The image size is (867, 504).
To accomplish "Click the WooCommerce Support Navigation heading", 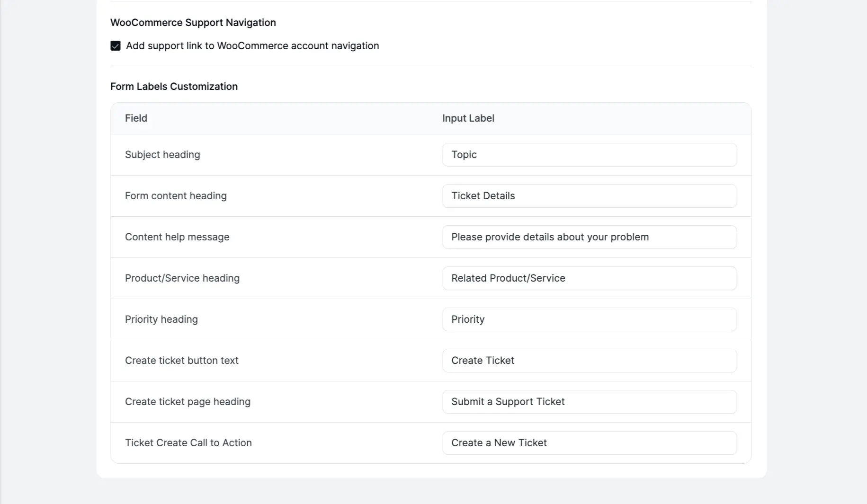I will click(193, 22).
